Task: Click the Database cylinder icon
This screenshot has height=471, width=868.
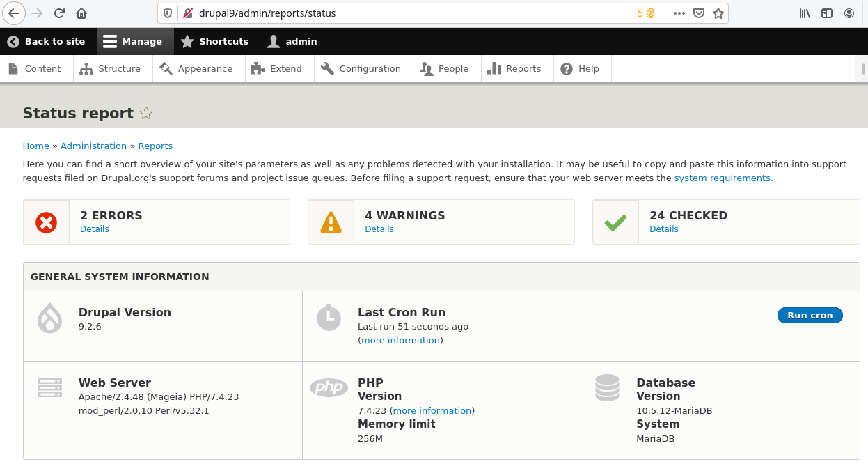Action: point(607,387)
